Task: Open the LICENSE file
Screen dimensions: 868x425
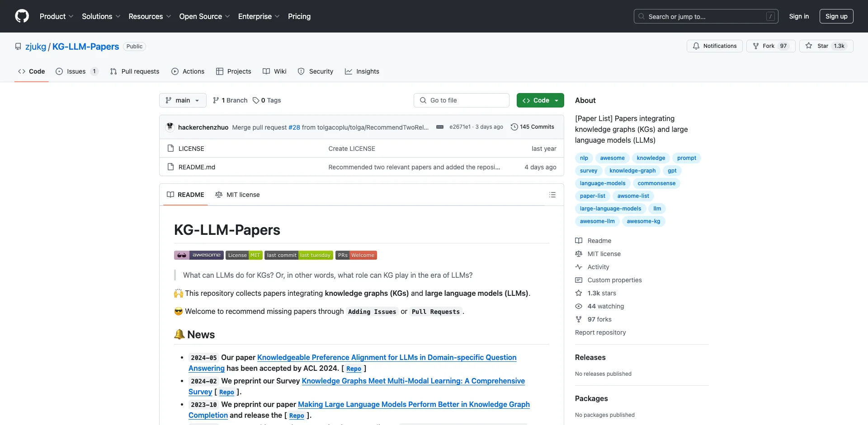Action: (x=191, y=149)
